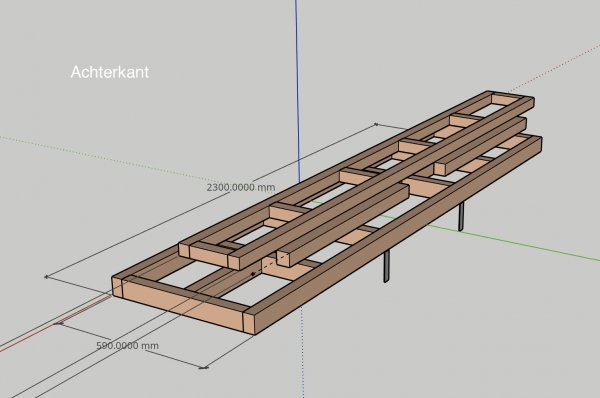Click the end face of the middle loose beam

(x=284, y=259)
